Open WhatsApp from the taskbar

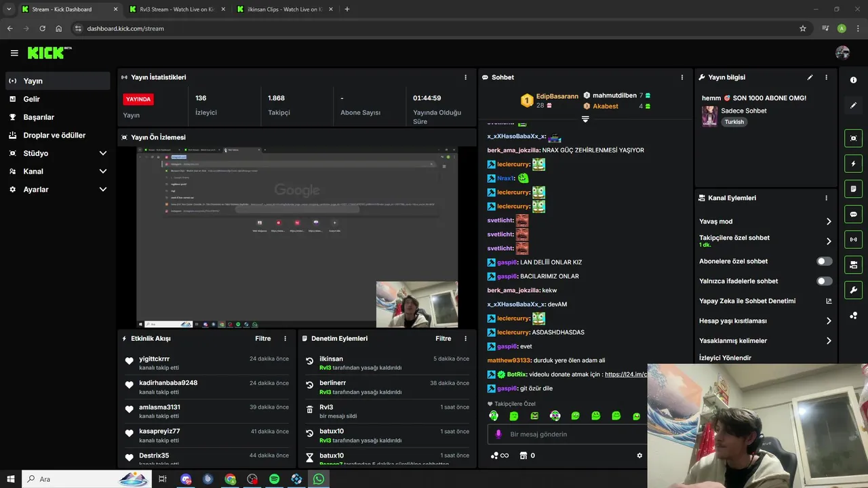tap(319, 479)
